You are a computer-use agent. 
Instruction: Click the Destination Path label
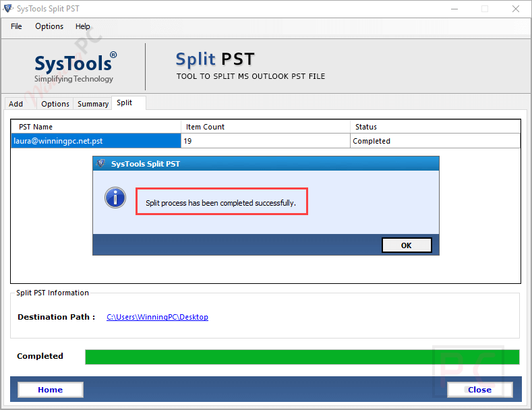(x=57, y=317)
